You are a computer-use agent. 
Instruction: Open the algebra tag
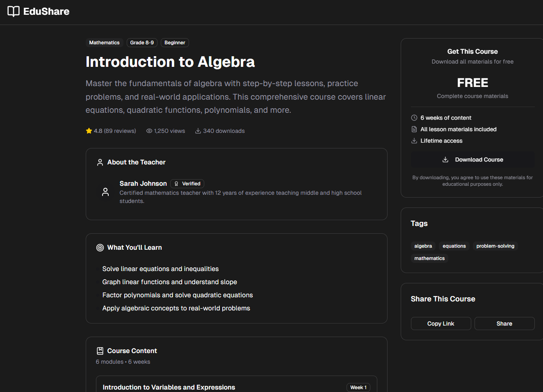(423, 246)
